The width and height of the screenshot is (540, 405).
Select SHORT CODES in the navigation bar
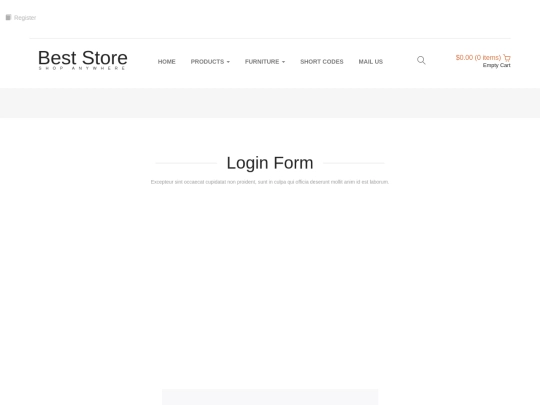tap(322, 62)
